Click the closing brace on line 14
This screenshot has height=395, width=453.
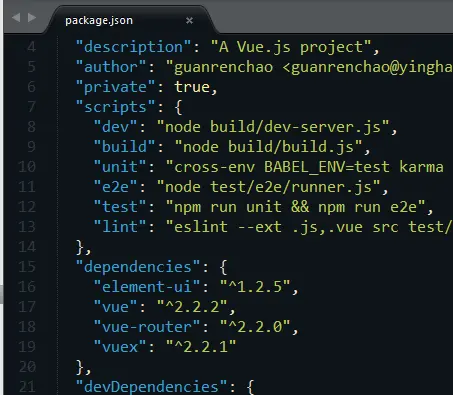[80, 248]
